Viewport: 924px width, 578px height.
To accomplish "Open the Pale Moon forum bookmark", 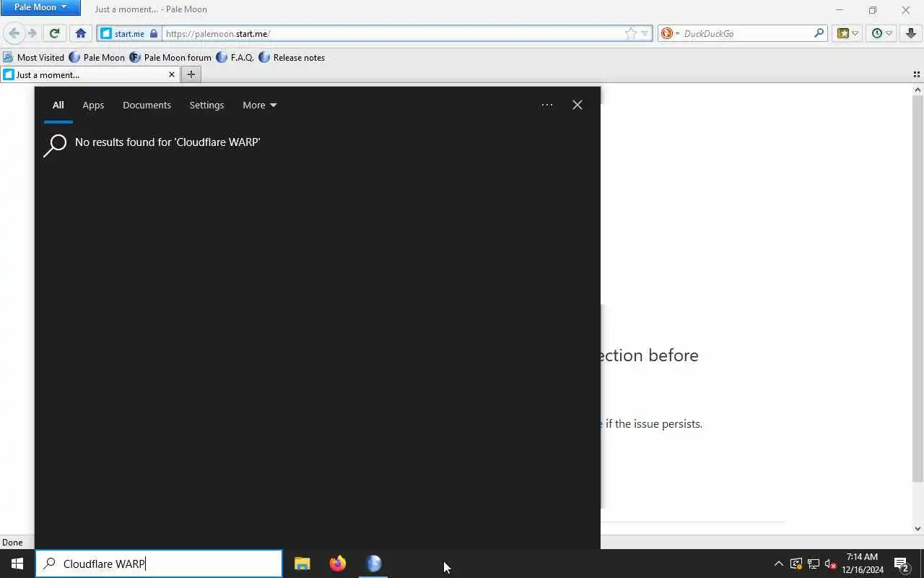I will tap(170, 57).
